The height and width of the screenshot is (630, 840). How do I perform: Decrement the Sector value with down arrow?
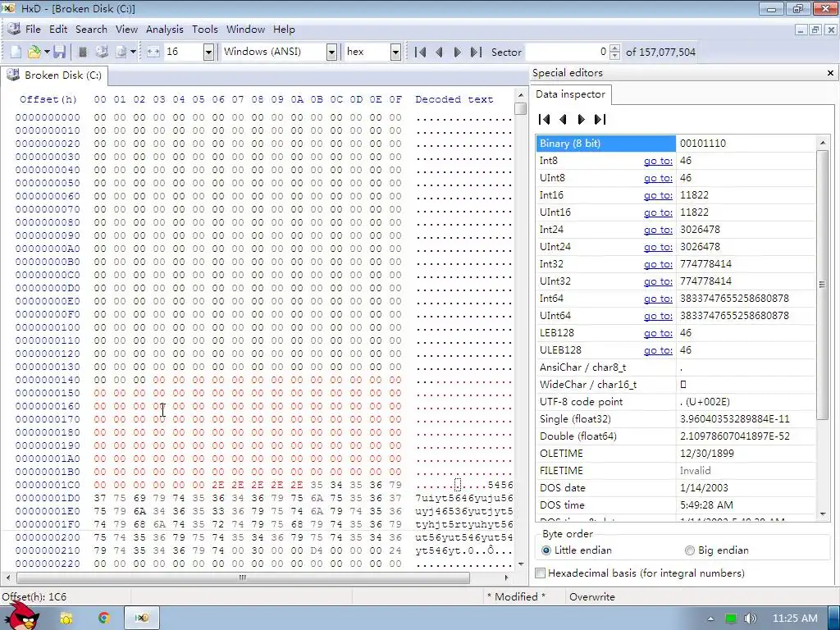point(615,56)
